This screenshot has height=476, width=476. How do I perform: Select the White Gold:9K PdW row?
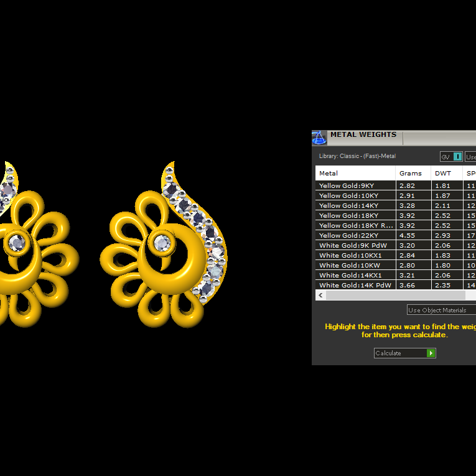(x=396, y=245)
